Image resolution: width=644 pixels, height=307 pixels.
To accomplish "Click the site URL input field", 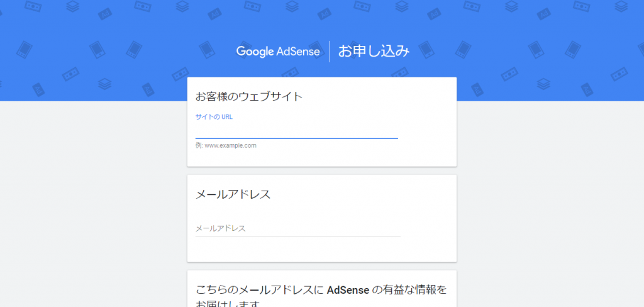I will coord(297,131).
